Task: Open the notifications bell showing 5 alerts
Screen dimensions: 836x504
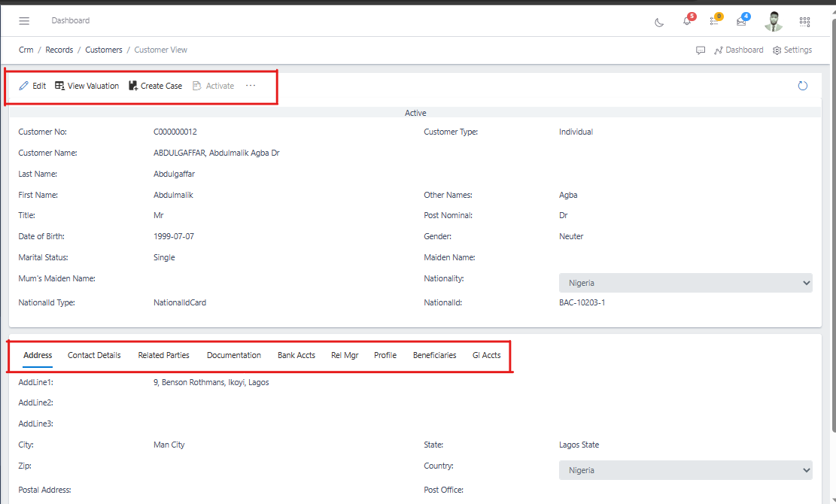Action: coord(687,21)
